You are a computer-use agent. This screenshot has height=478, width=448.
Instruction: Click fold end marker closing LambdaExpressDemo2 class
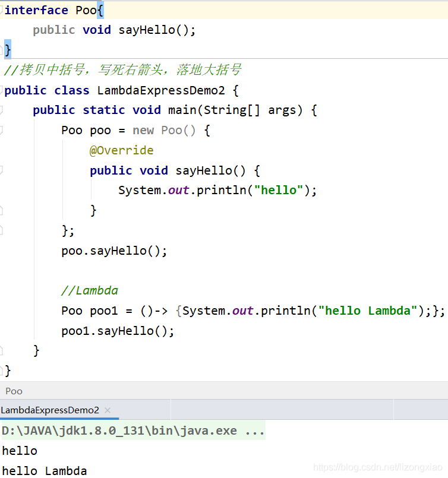pyautogui.click(x=1, y=371)
